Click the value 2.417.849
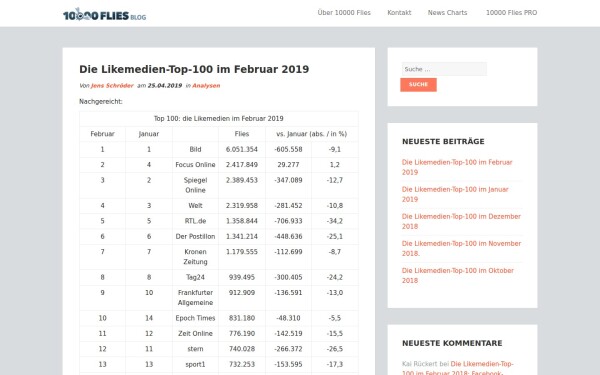 242,165
